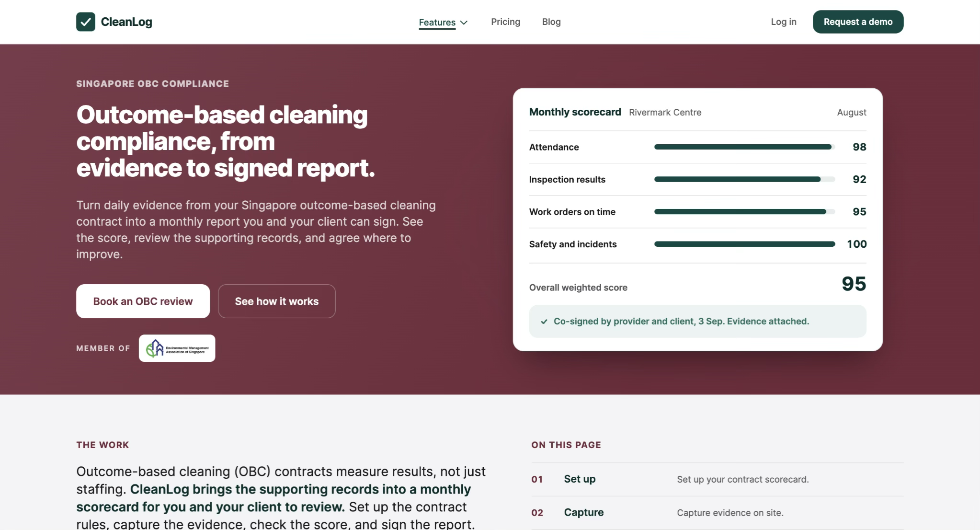Click the Environmental Management Association of Singapore logo
Viewport: 980px width, 530px height.
[177, 348]
